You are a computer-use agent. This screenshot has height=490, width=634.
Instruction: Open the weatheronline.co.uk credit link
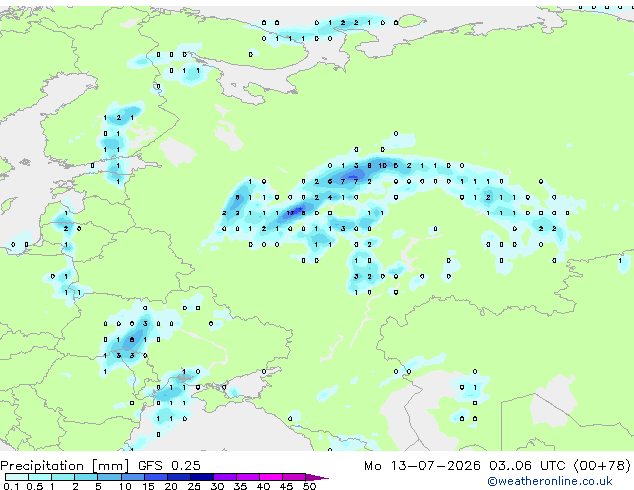550,481
